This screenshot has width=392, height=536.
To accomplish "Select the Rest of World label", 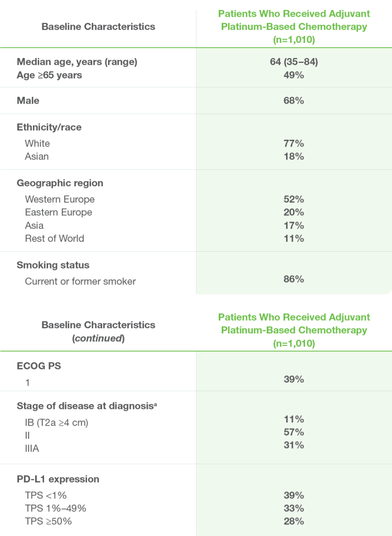I will 54,238.
